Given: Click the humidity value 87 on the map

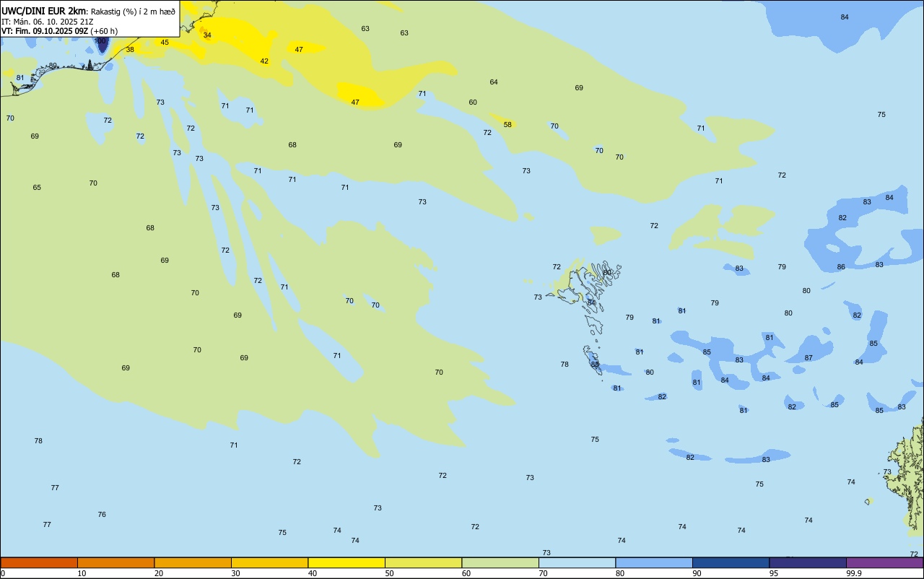Looking at the screenshot, I should [x=808, y=358].
